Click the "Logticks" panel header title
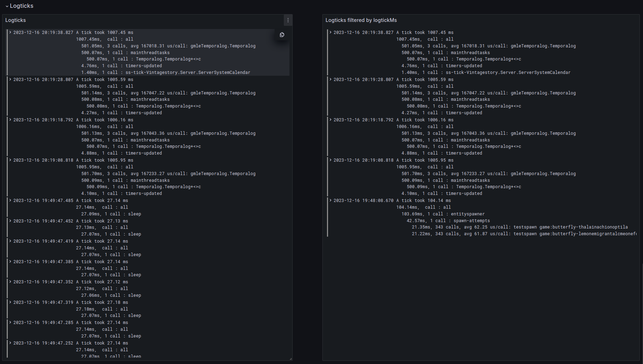This screenshot has height=364, width=643. click(x=16, y=20)
